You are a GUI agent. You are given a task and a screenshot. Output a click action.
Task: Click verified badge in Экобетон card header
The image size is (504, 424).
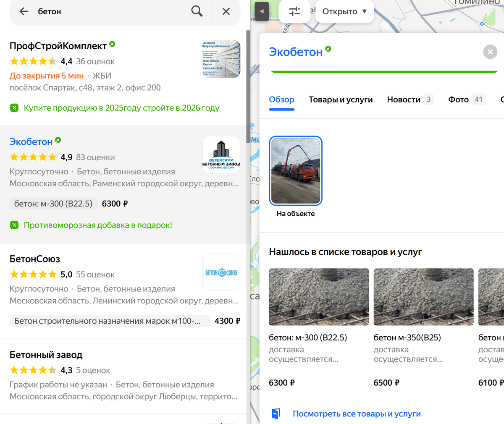pyautogui.click(x=328, y=49)
